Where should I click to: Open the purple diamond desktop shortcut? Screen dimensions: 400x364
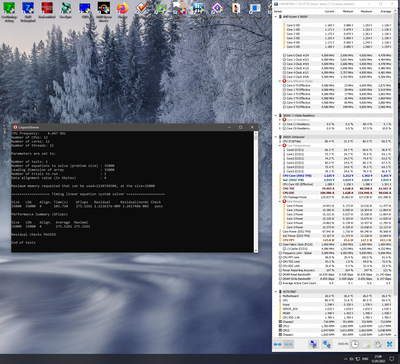(217, 8)
